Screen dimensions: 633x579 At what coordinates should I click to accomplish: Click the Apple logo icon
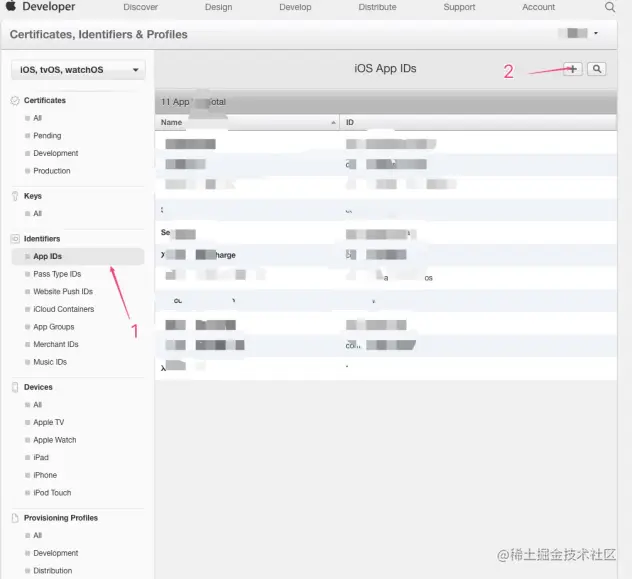point(11,6)
